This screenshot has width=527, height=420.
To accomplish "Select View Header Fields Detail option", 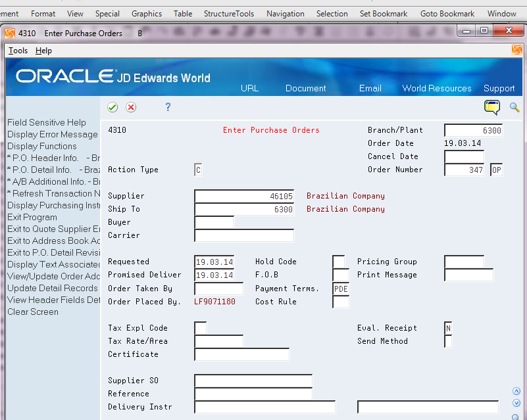I will [x=53, y=300].
